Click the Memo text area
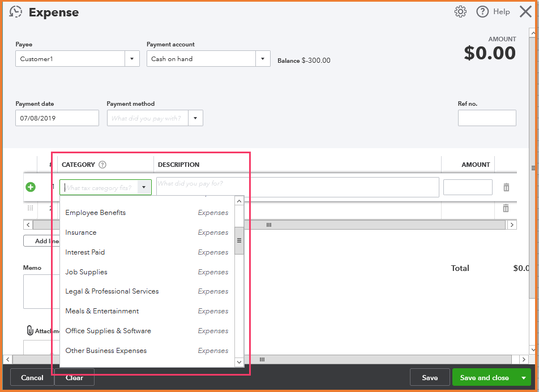Image resolution: width=539 pixels, height=392 pixels. [x=41, y=292]
